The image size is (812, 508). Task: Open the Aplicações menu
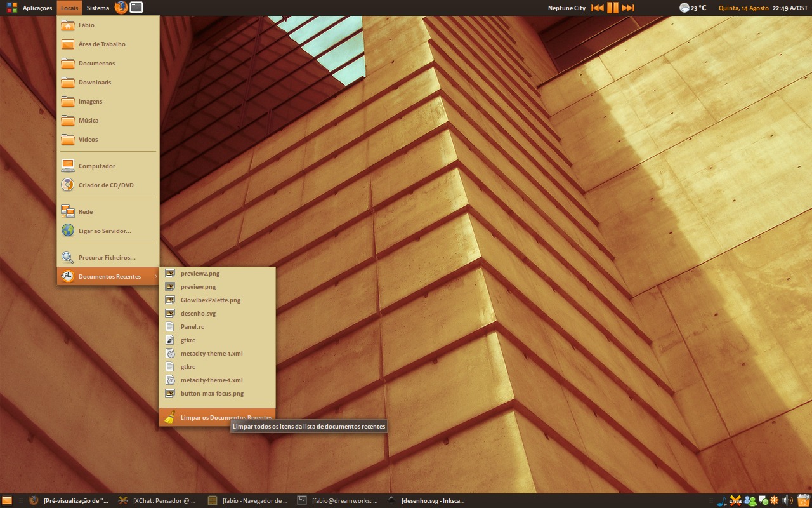(31, 8)
